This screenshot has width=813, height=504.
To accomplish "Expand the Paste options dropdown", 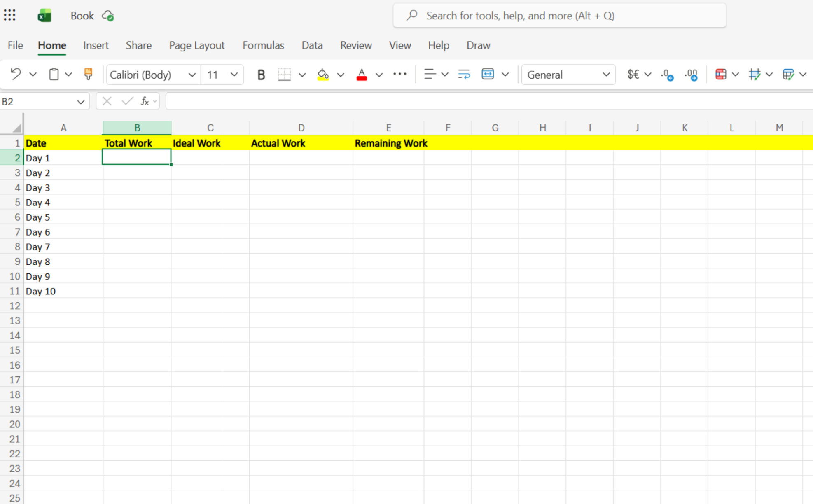I will pyautogui.click(x=68, y=75).
